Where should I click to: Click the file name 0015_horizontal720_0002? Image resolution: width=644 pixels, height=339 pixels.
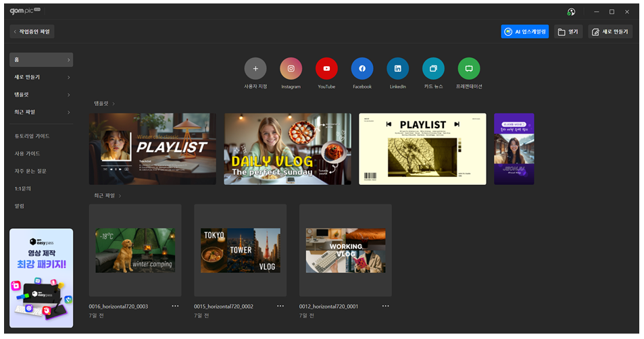224,307
